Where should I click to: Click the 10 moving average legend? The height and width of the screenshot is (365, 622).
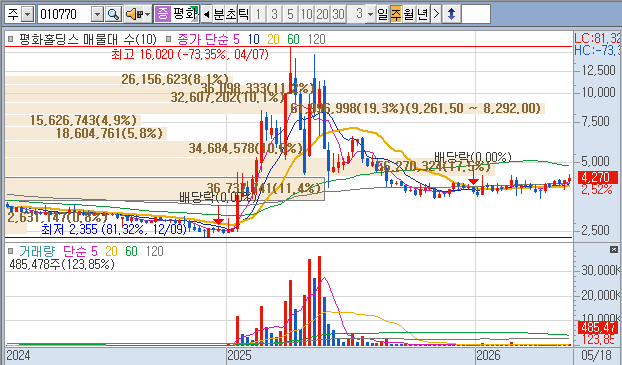253,39
